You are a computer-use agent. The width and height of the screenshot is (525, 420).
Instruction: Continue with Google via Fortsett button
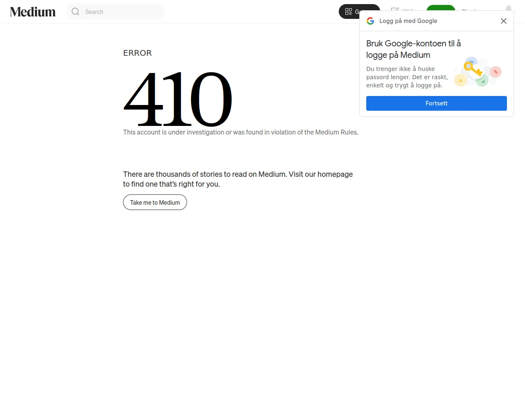[436, 103]
